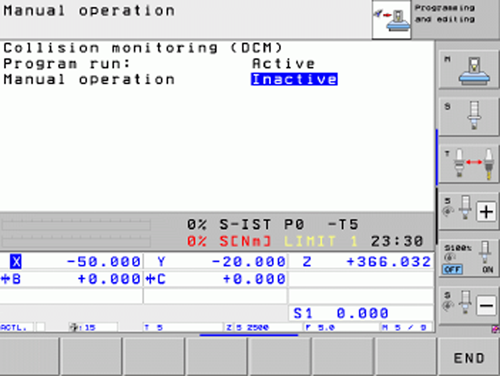Click the Programming and editing mode icon
Viewport: 500px width, 376px height.
click(x=391, y=20)
